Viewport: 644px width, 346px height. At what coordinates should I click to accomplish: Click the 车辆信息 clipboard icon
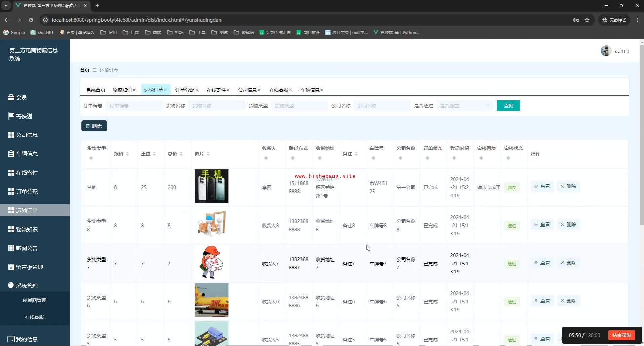coord(11,154)
